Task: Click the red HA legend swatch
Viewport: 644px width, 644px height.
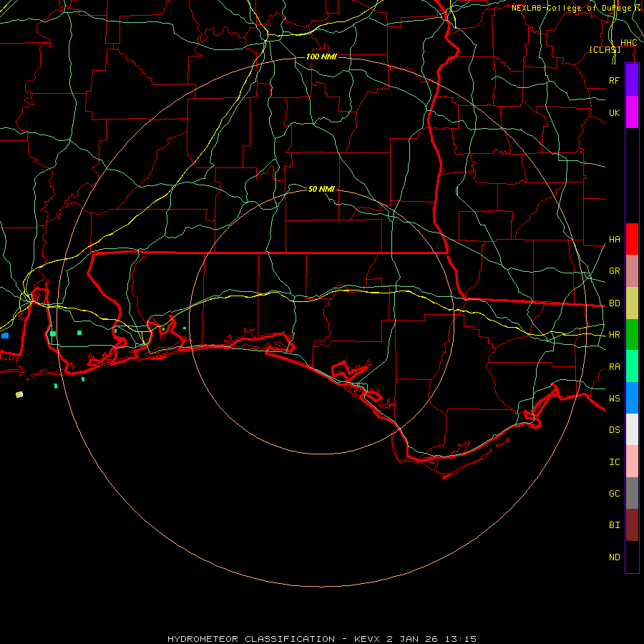Action: pos(632,239)
